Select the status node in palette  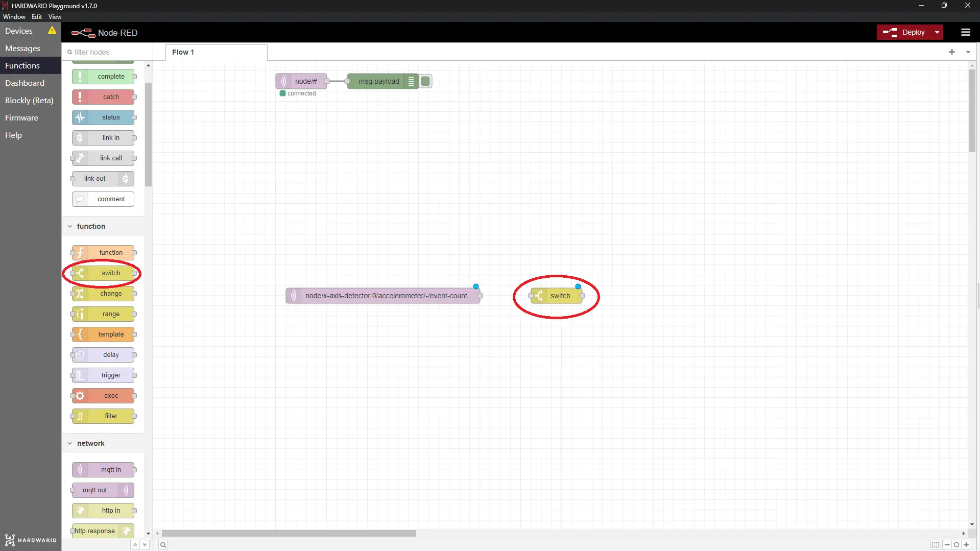pos(103,117)
